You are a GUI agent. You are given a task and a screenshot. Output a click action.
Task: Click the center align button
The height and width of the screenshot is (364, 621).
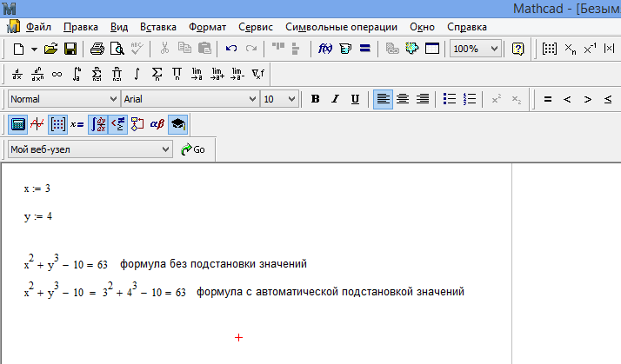click(x=403, y=99)
